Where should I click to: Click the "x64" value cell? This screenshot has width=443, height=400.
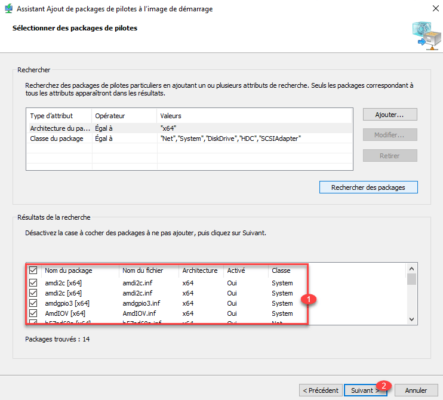click(x=168, y=128)
